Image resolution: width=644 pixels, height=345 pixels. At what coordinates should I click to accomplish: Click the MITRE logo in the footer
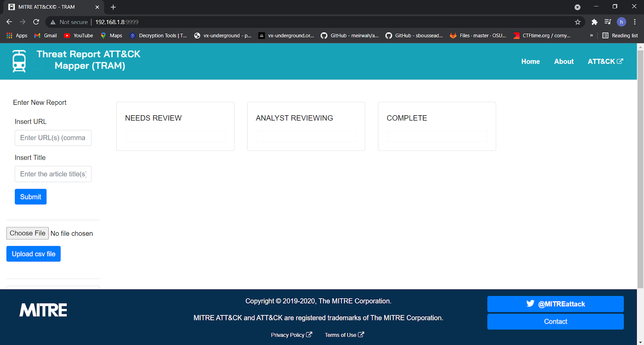[43, 310]
